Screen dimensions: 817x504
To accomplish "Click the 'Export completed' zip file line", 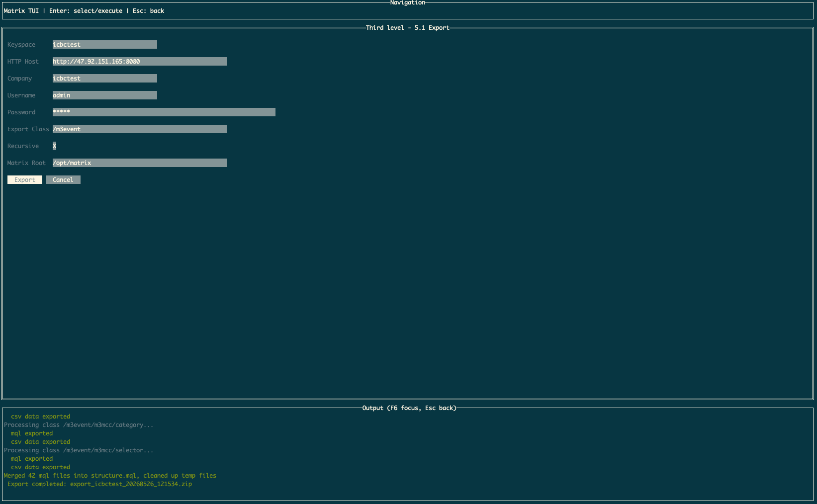I will (x=99, y=484).
